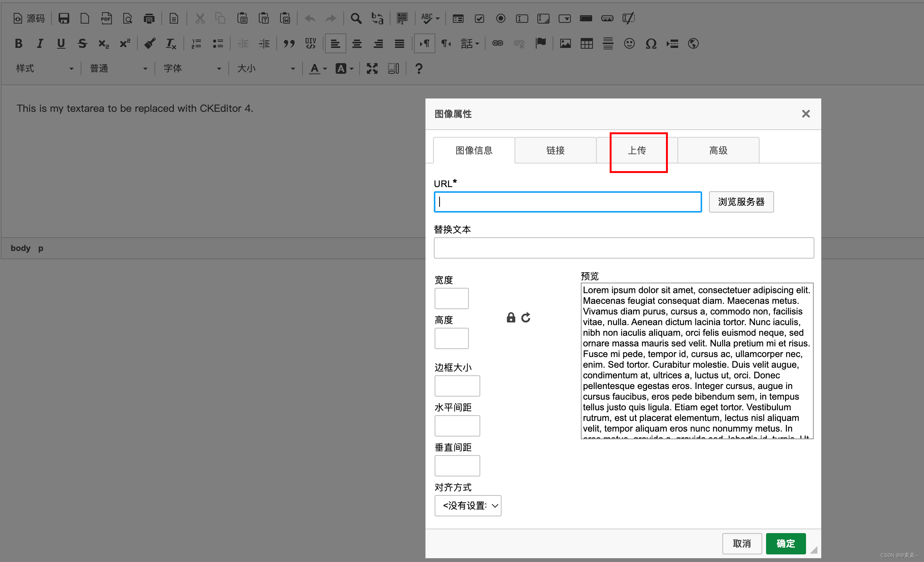The width and height of the screenshot is (924, 562).
Task: Click the New Page icon
Action: pyautogui.click(x=85, y=18)
